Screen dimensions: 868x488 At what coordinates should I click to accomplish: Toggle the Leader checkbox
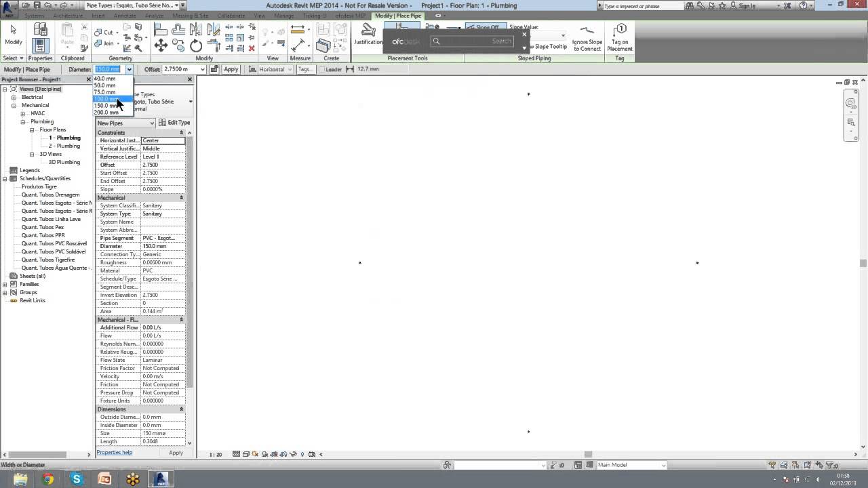(322, 69)
